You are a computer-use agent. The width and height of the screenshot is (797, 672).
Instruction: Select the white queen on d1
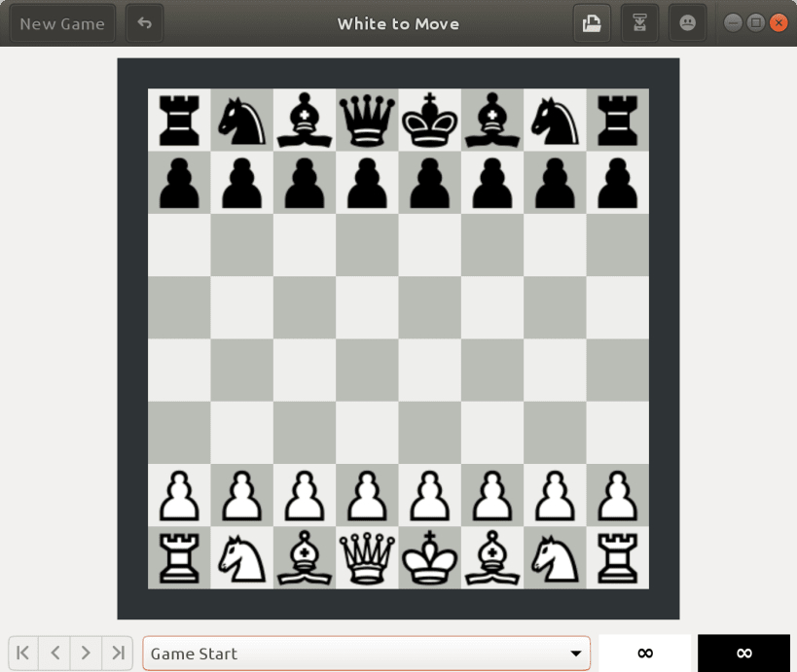367,557
